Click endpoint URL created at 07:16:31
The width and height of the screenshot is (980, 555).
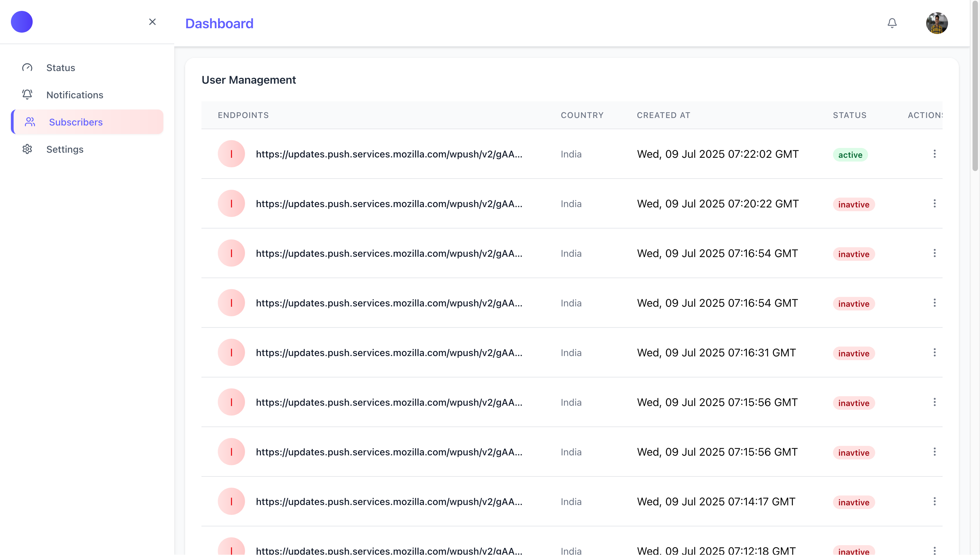(389, 353)
